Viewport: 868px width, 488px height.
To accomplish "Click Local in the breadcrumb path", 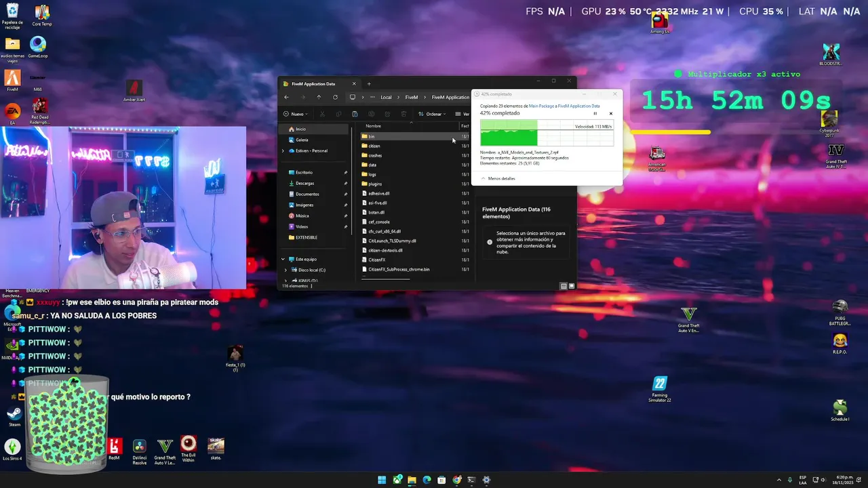I will pyautogui.click(x=386, y=97).
